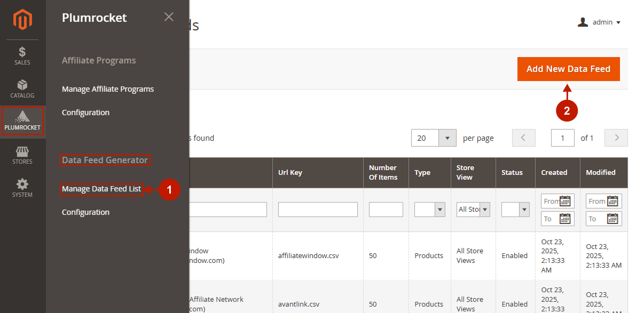The image size is (644, 313).
Task: Click the page number input field
Action: [x=562, y=138]
